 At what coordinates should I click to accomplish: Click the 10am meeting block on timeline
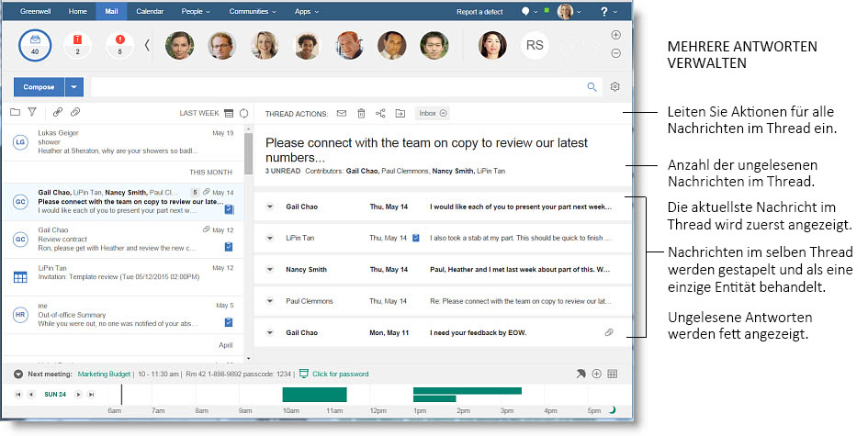(x=314, y=395)
